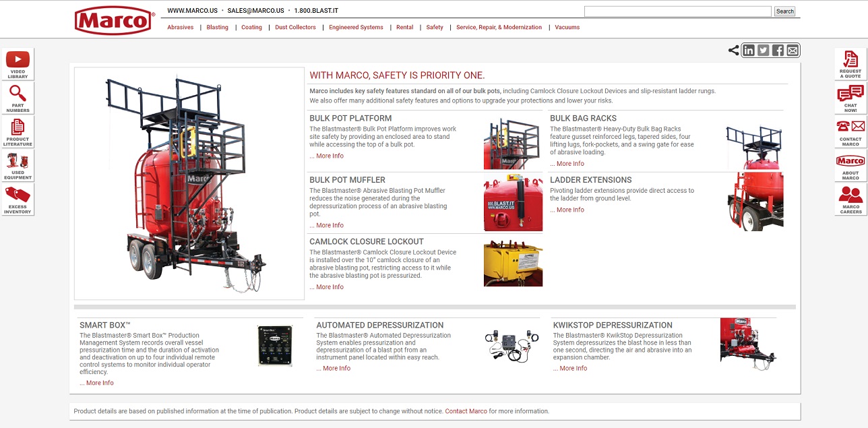Open the Abrasives menu item
Image resolution: width=868 pixels, height=428 pixels.
(180, 27)
